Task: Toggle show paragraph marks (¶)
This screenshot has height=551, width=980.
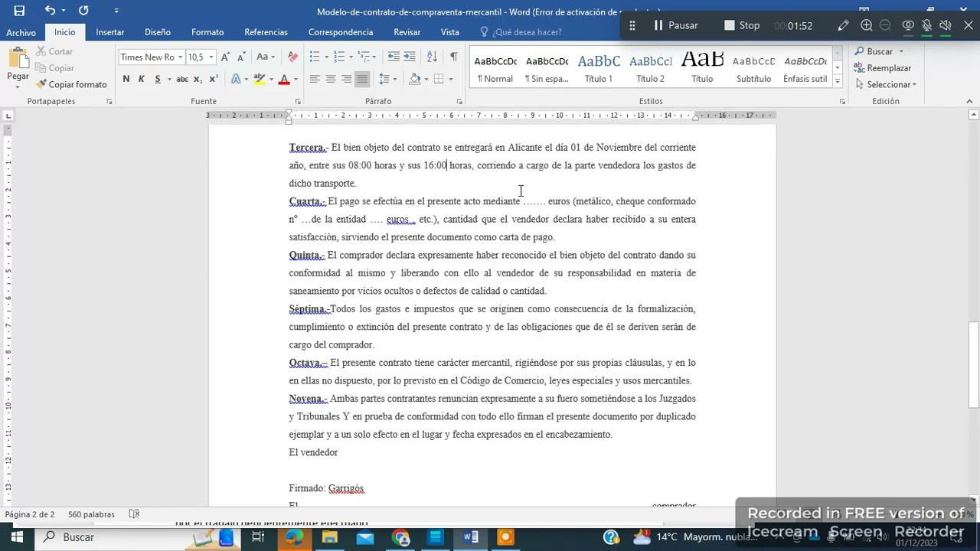Action: tap(454, 57)
